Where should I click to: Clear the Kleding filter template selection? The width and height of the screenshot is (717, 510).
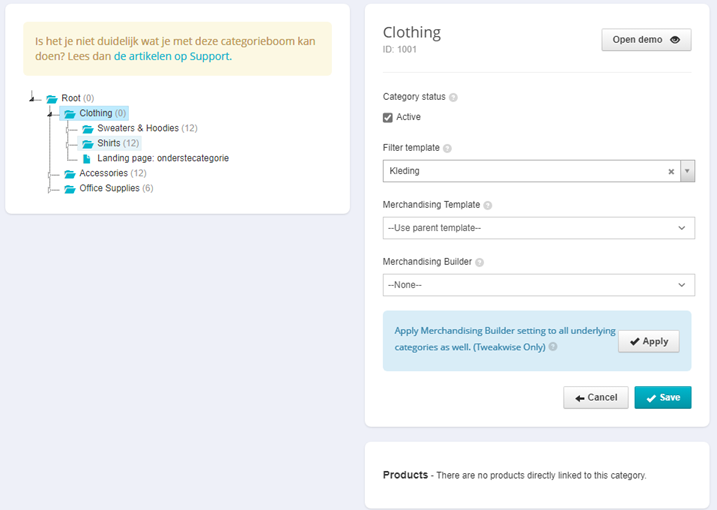[x=671, y=172]
